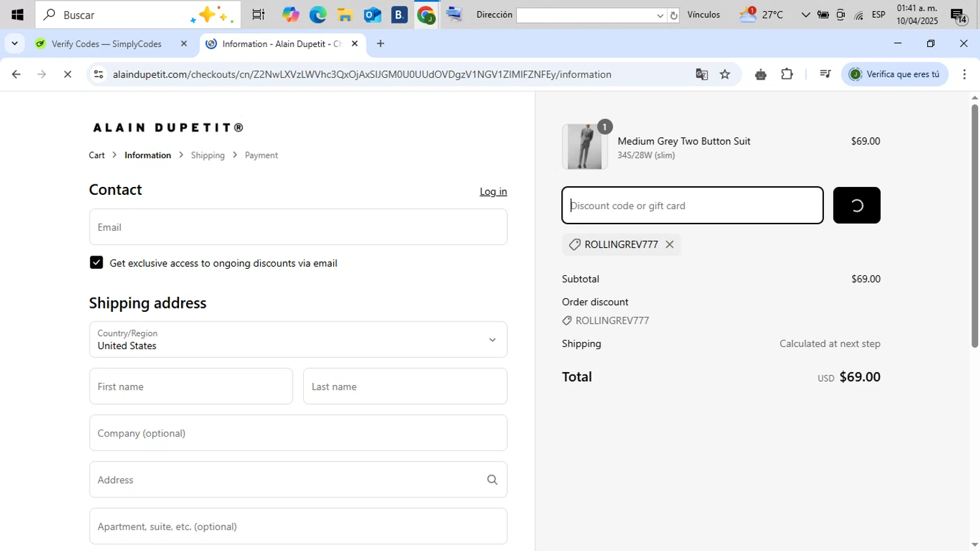The image size is (980, 551).
Task: Uncheck exclusive discounts via email checkbox
Action: [96, 263]
